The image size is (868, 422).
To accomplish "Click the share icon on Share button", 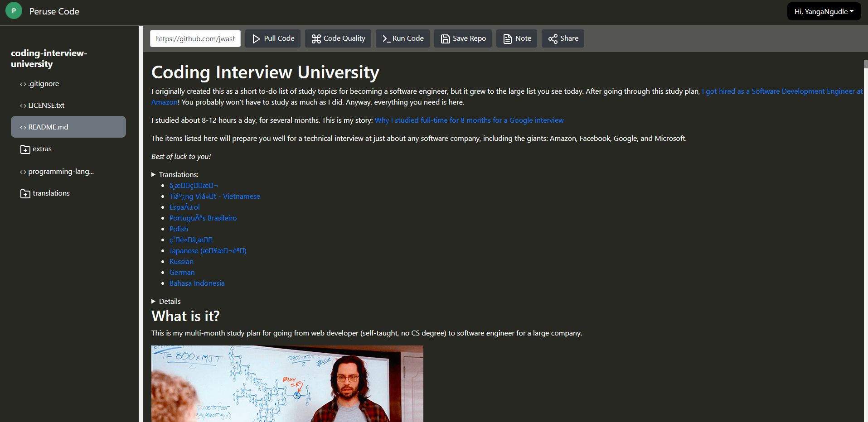I will pyautogui.click(x=553, y=39).
